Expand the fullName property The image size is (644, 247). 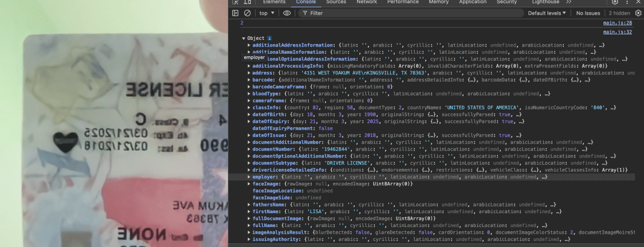pyautogui.click(x=249, y=225)
